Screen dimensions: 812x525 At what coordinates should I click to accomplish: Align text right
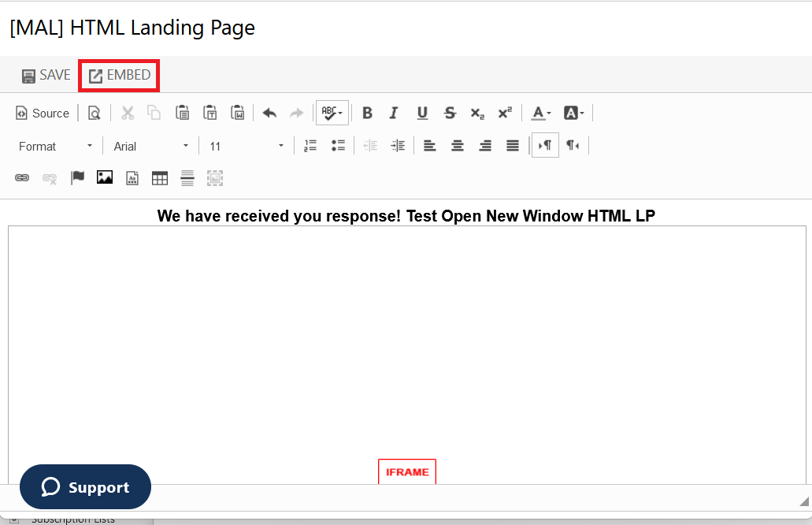pyautogui.click(x=484, y=146)
